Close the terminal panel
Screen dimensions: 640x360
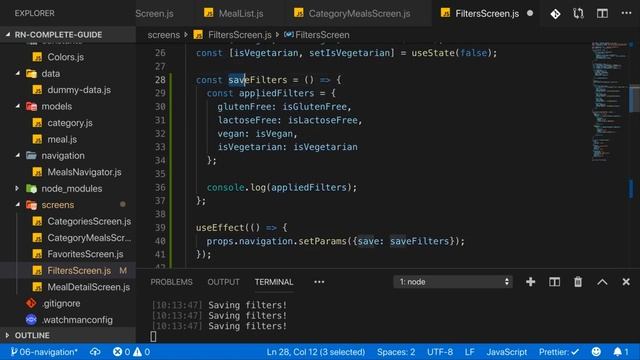pos(626,282)
